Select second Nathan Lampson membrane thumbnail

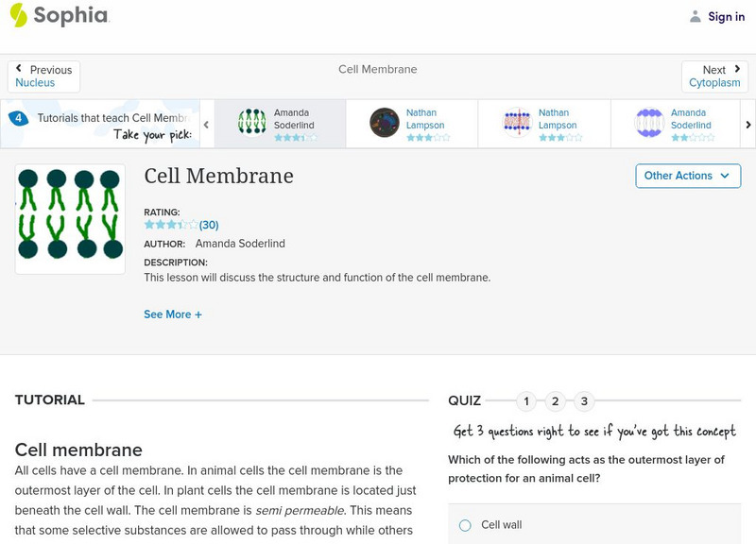point(517,123)
